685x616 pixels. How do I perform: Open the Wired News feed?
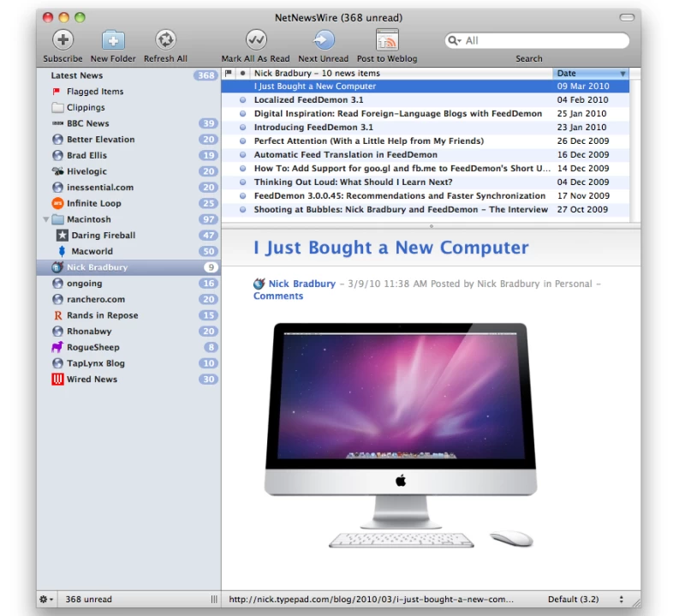click(92, 380)
